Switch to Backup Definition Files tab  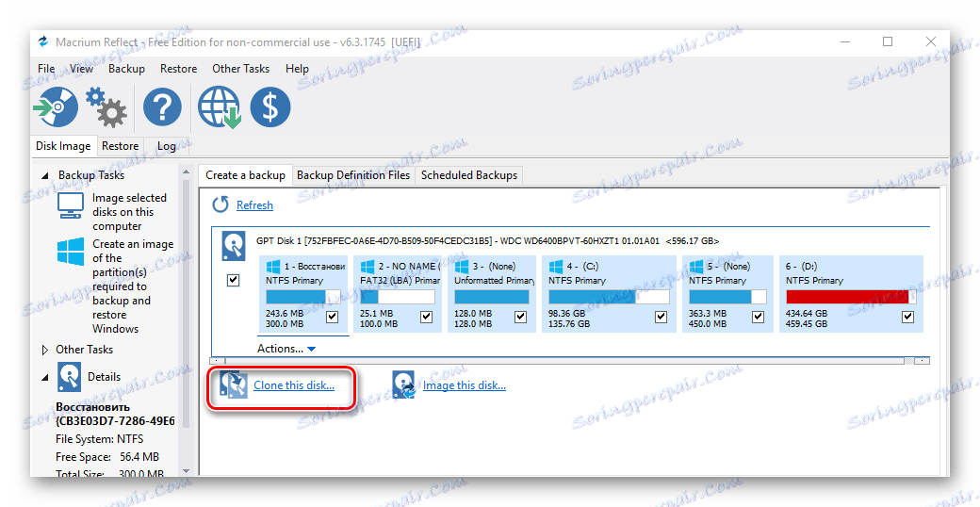(x=353, y=175)
